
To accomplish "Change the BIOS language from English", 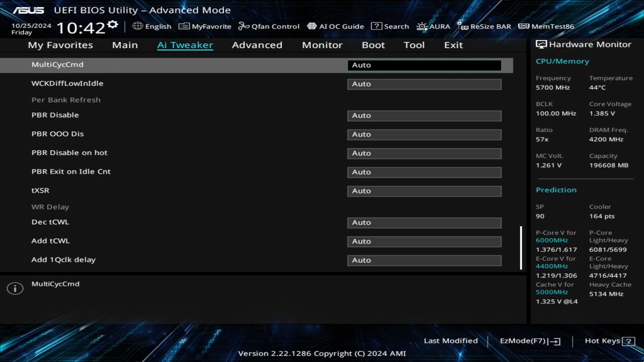I will coord(152,26).
